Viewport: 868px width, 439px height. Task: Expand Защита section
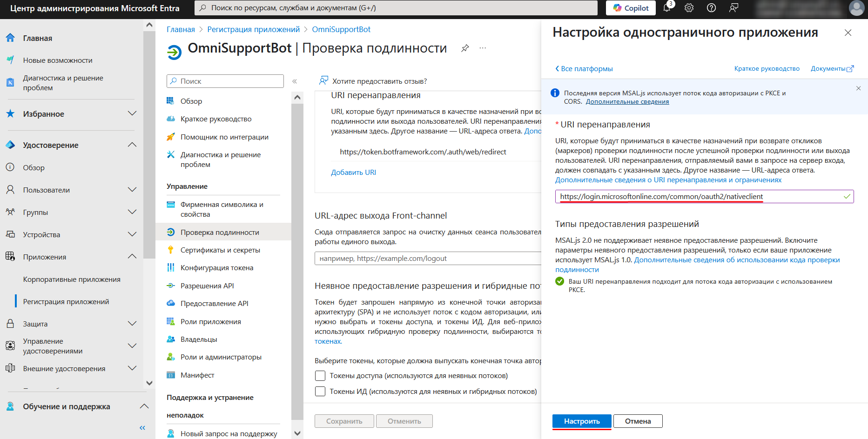coord(132,324)
